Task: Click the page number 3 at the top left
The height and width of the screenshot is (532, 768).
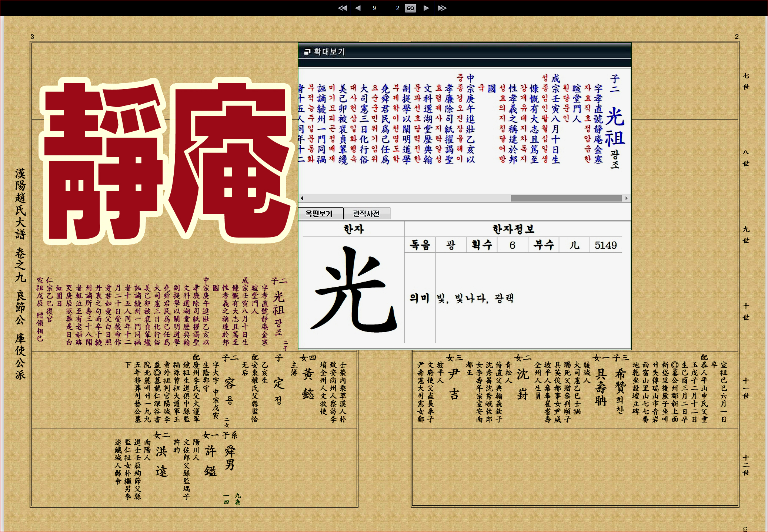Action: click(x=32, y=37)
